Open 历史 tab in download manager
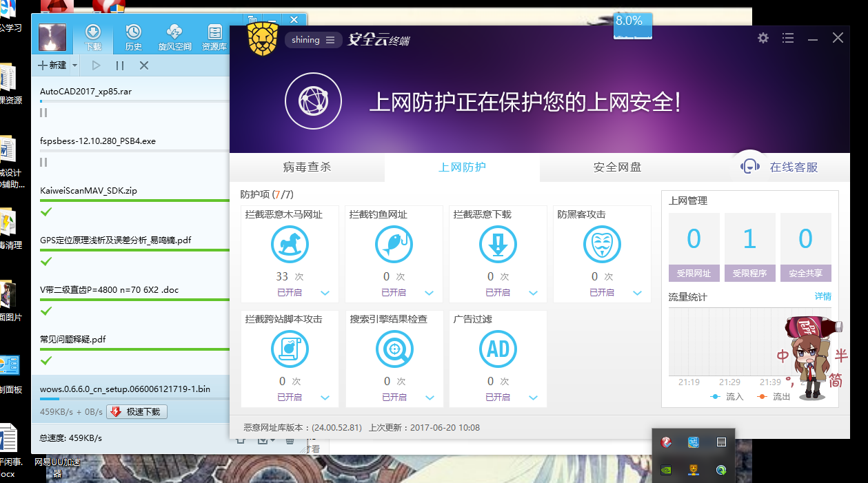The image size is (868, 483). pyautogui.click(x=134, y=38)
